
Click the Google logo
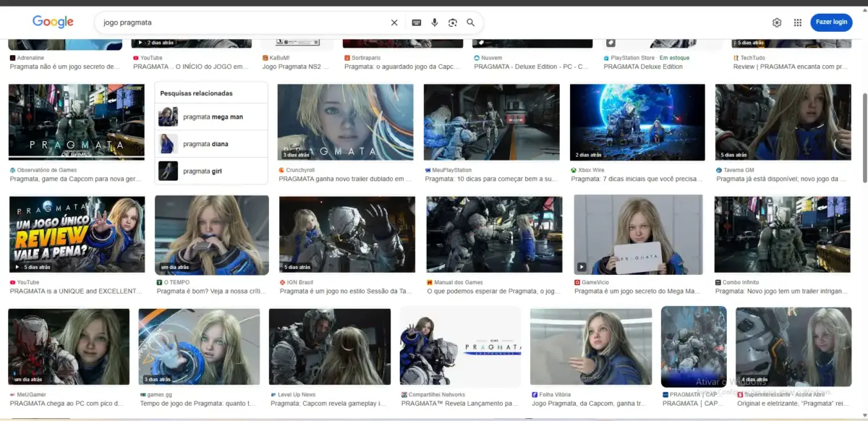(x=53, y=22)
